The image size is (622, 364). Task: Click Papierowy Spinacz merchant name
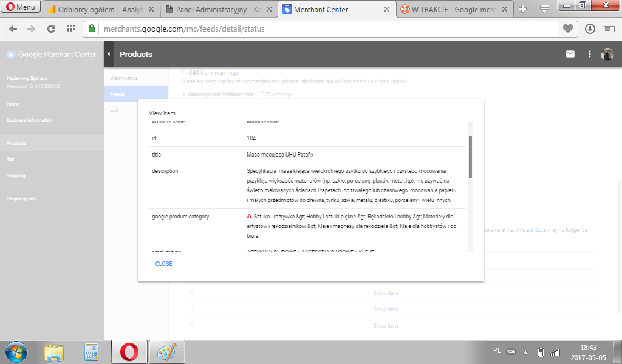click(27, 78)
